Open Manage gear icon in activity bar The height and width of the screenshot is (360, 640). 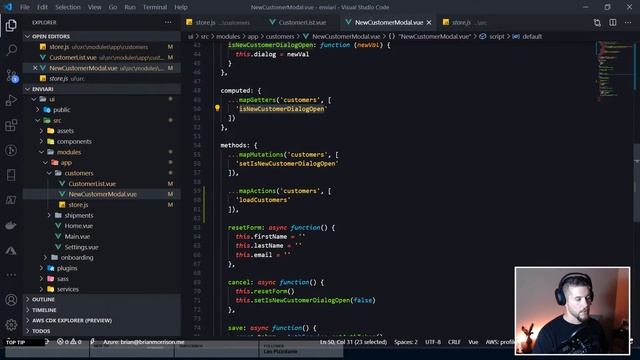pos(11,325)
